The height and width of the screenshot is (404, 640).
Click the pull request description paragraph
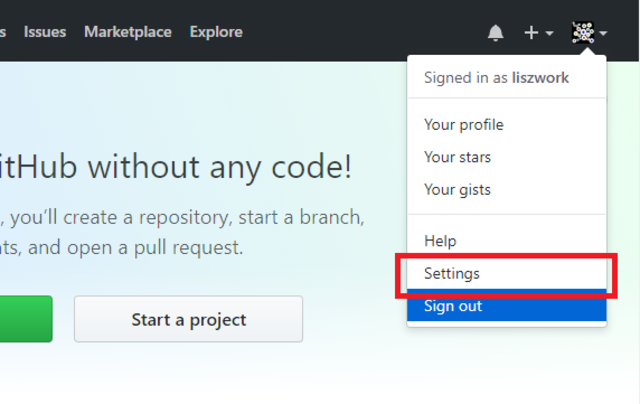(x=182, y=232)
